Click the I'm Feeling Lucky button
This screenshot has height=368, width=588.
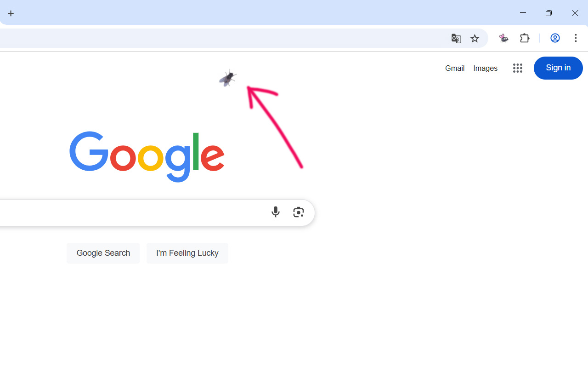tap(187, 253)
